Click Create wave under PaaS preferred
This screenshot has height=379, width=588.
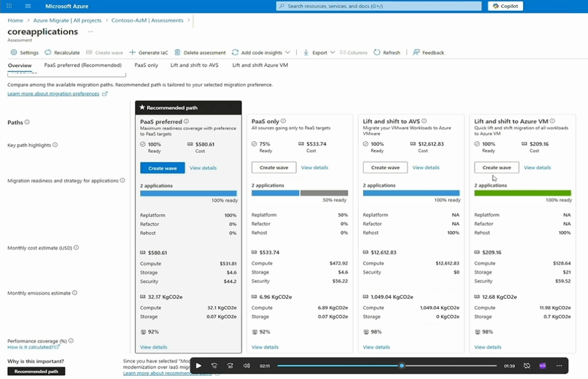(163, 168)
